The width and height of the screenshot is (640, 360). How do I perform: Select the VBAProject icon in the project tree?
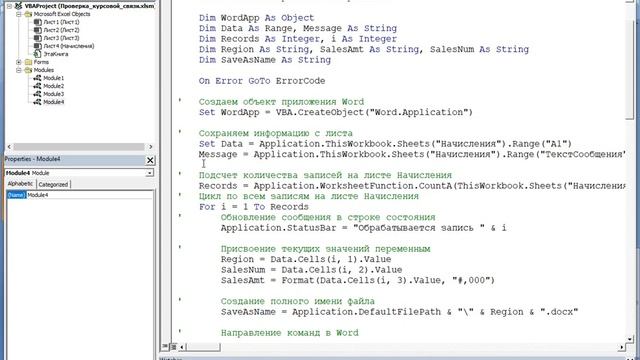click(x=18, y=6)
